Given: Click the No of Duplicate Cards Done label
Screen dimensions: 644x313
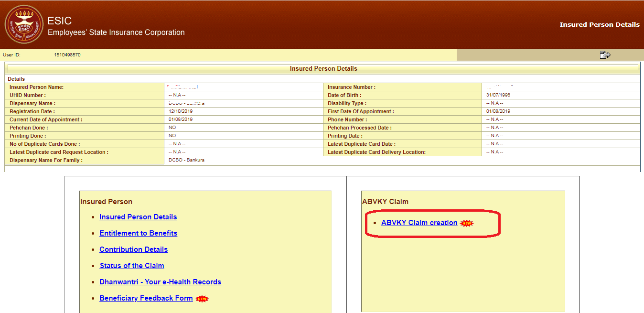Looking at the screenshot, I should [45, 144].
